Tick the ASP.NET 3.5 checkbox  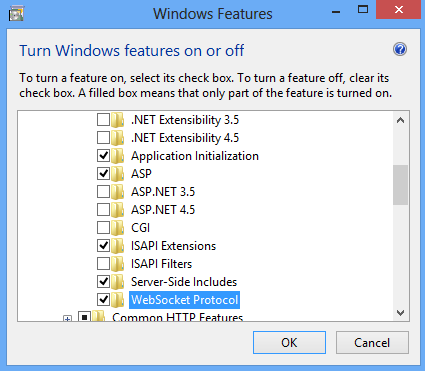(103, 192)
